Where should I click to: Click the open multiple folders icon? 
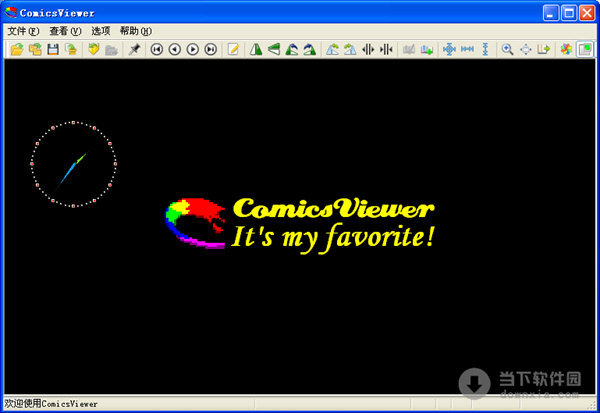pyautogui.click(x=35, y=49)
